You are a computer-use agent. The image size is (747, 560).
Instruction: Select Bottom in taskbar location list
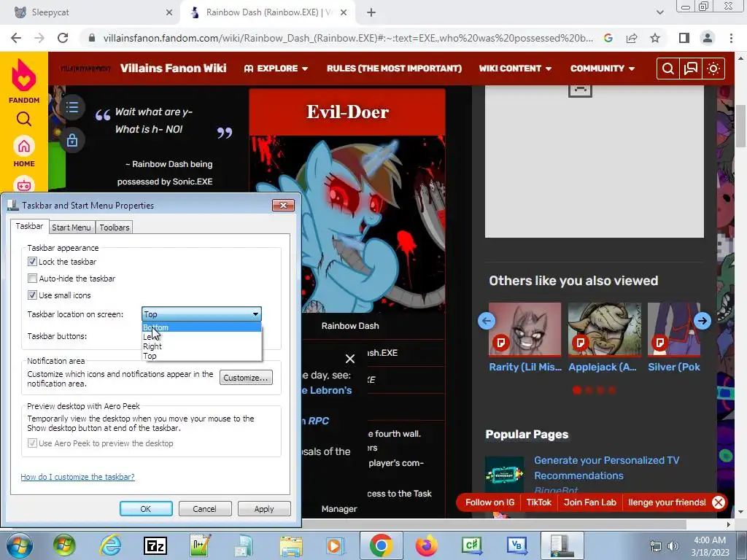click(x=201, y=327)
